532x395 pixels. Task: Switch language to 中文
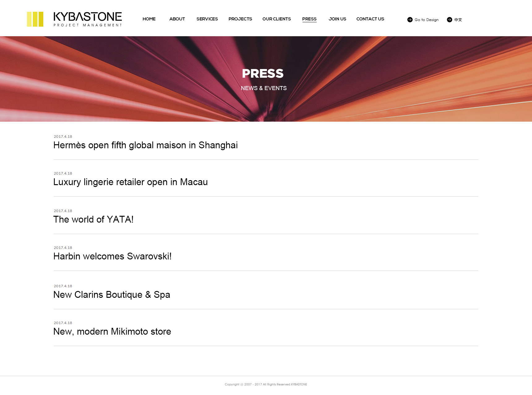(x=458, y=20)
